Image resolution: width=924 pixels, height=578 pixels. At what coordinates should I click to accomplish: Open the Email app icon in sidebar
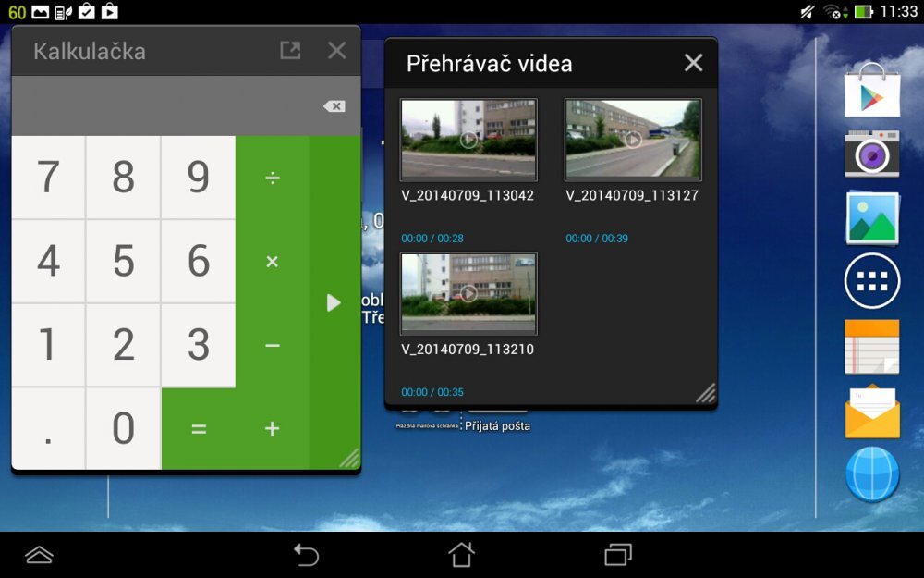tap(872, 411)
